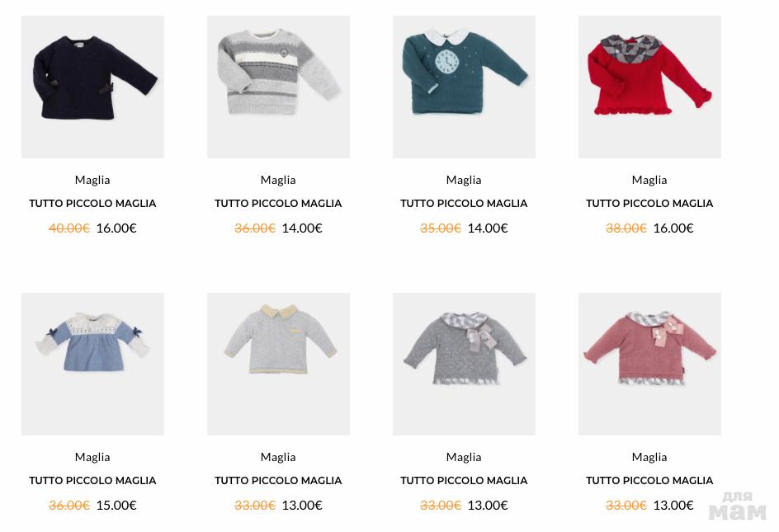The image size is (779, 532).
Task: Select TUTTO PICCOLO MAGLIA title under beige-collar sweater
Action: (x=278, y=480)
